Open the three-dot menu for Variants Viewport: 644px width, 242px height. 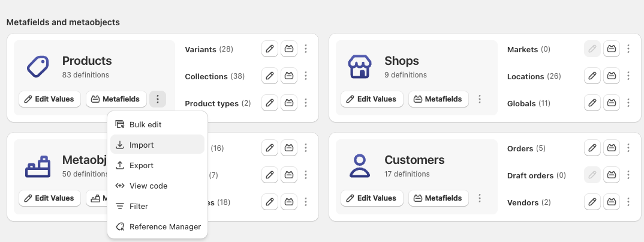[306, 49]
